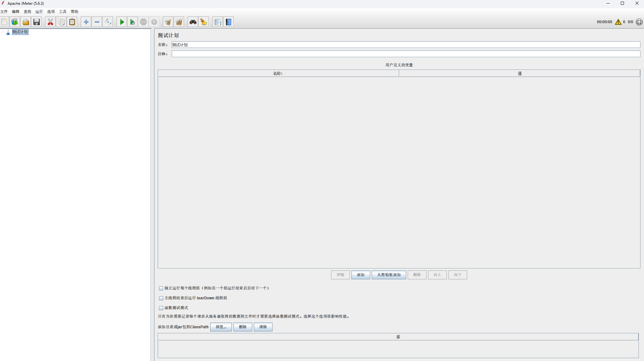Click the yellow warning log icon
Screen dimensions: 644x361
pos(618,22)
